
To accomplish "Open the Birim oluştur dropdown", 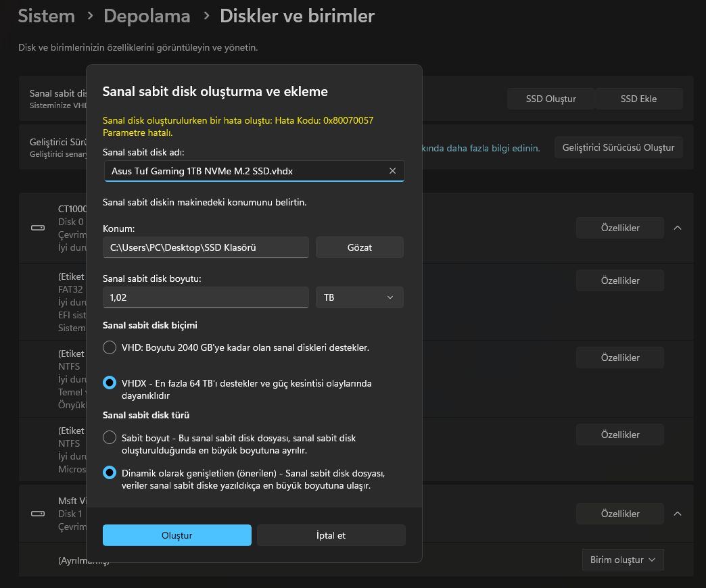I will click(622, 560).
